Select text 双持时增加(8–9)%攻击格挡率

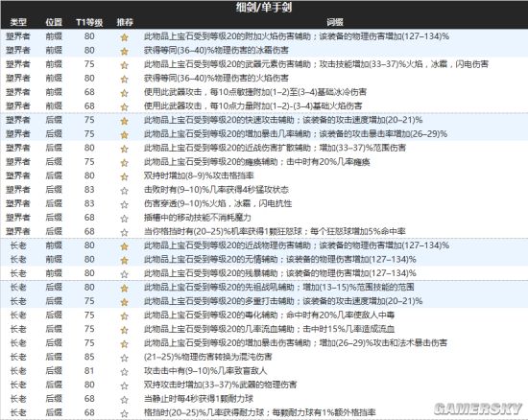pos(199,175)
